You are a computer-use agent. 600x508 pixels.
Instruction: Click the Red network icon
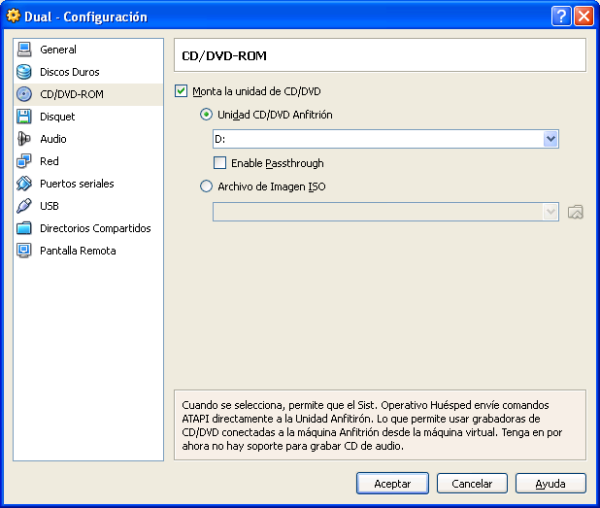[x=24, y=161]
